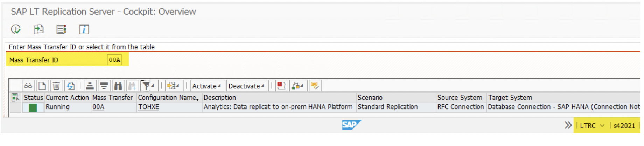The width and height of the screenshot is (644, 146).
Task: Click the Mass Transfer ID input field
Action: pos(114,60)
